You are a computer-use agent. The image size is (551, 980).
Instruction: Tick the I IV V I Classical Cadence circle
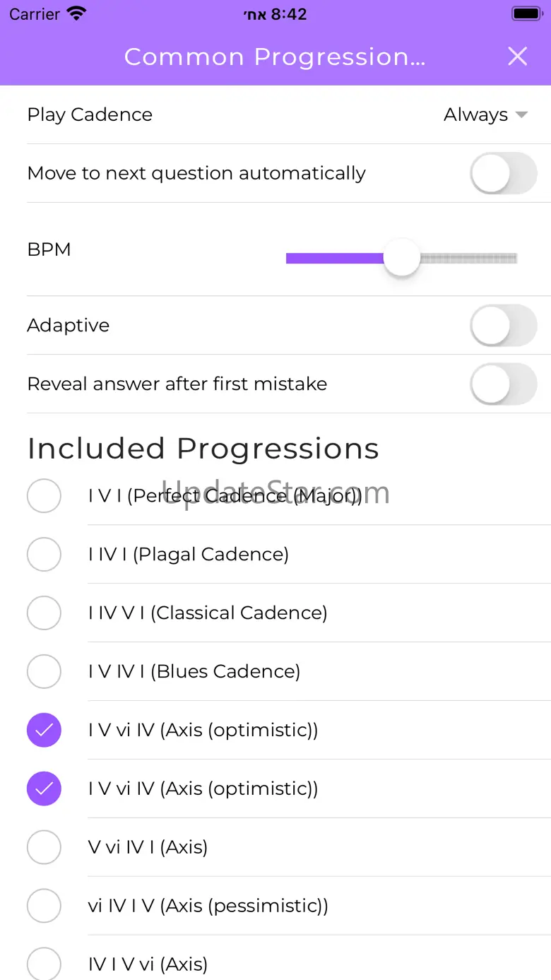(44, 613)
